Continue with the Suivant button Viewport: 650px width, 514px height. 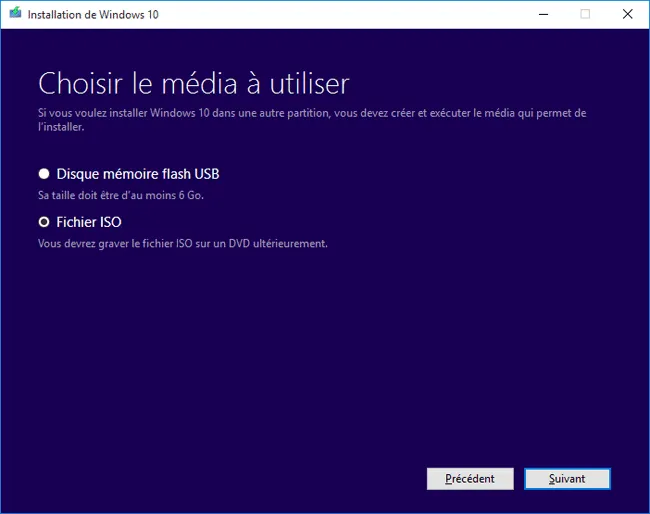click(x=567, y=479)
